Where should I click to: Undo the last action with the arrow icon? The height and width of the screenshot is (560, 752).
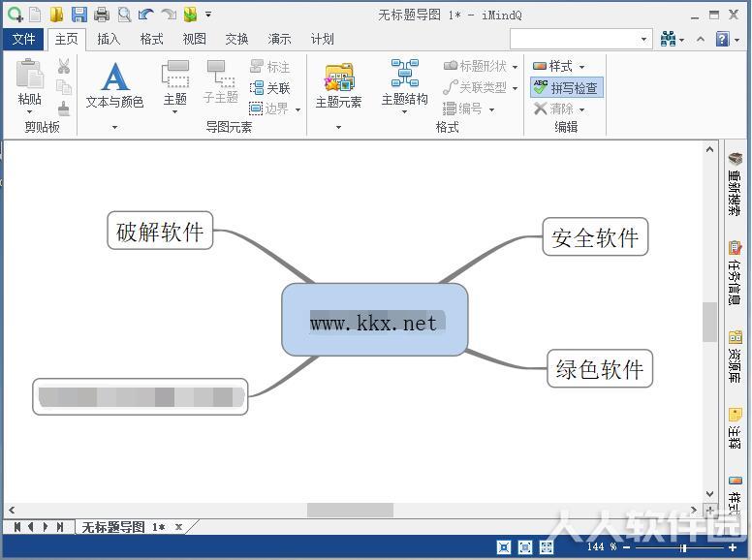pos(145,15)
